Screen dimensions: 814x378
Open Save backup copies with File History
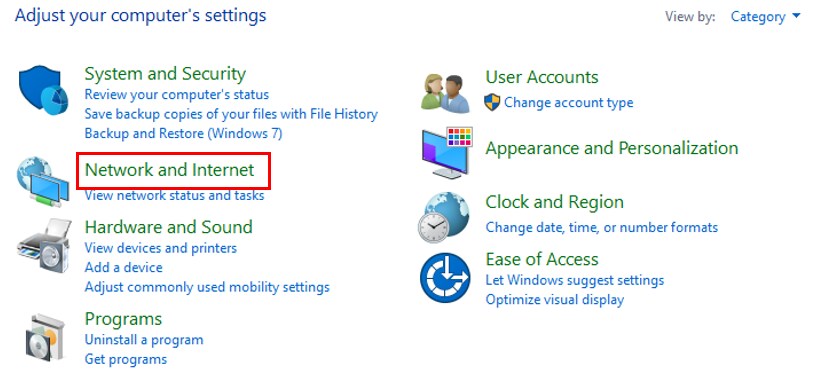click(231, 114)
